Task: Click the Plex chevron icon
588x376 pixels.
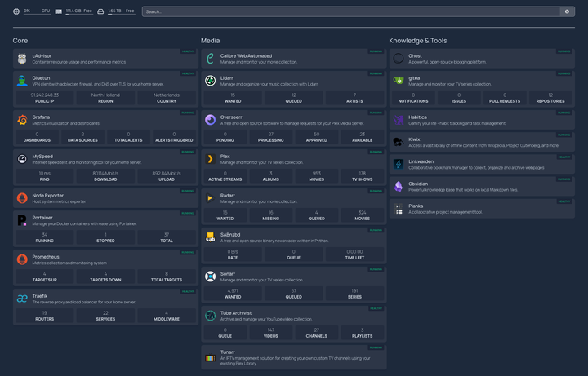Action: [210, 158]
